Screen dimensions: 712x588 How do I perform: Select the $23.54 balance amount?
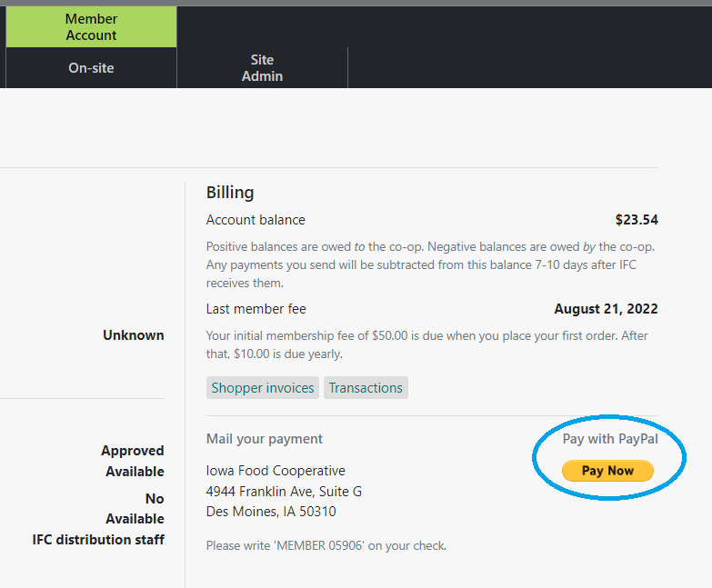pos(636,220)
